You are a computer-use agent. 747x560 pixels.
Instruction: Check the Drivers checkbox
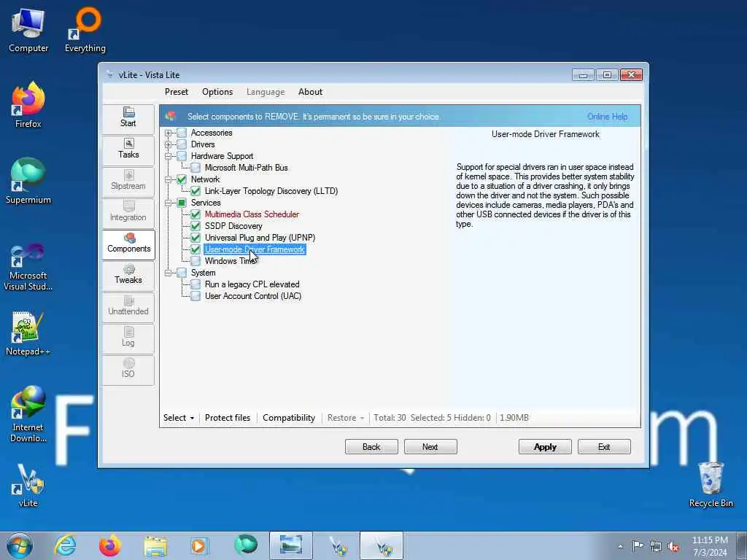[x=182, y=144]
